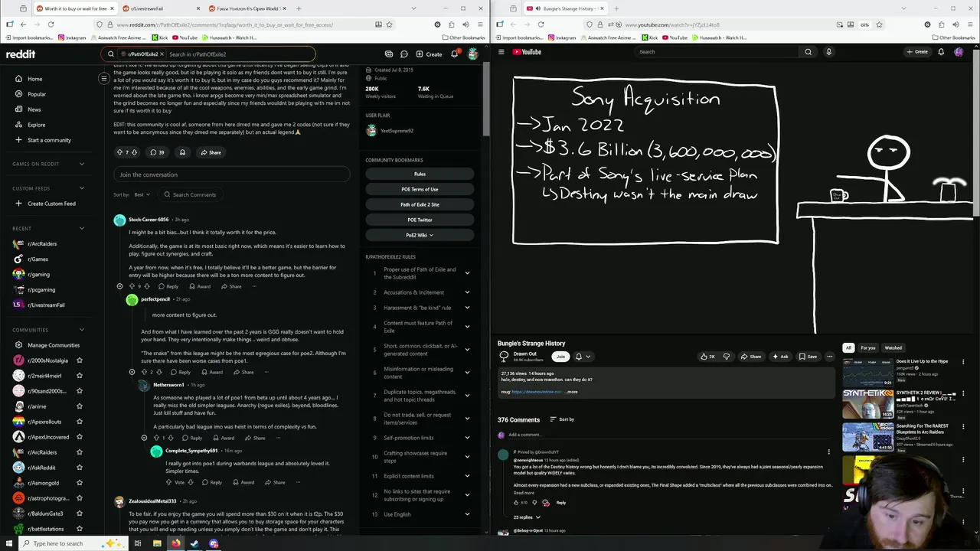Open new tab in YouTube window
Viewport: 980px width, 551px height.
click(x=616, y=8)
